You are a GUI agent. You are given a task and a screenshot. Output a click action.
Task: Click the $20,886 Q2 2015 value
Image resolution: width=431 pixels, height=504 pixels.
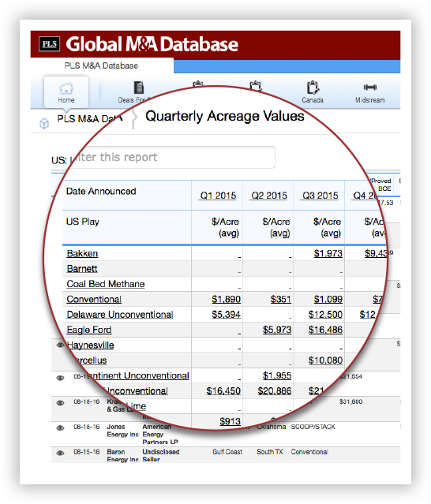coord(275,391)
